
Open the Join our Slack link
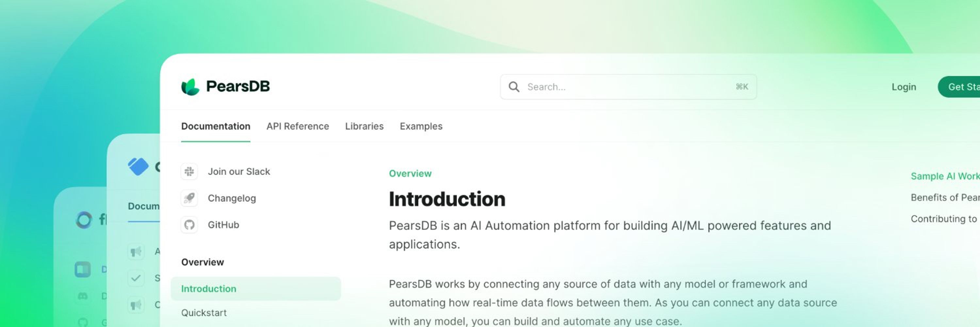pyautogui.click(x=239, y=172)
